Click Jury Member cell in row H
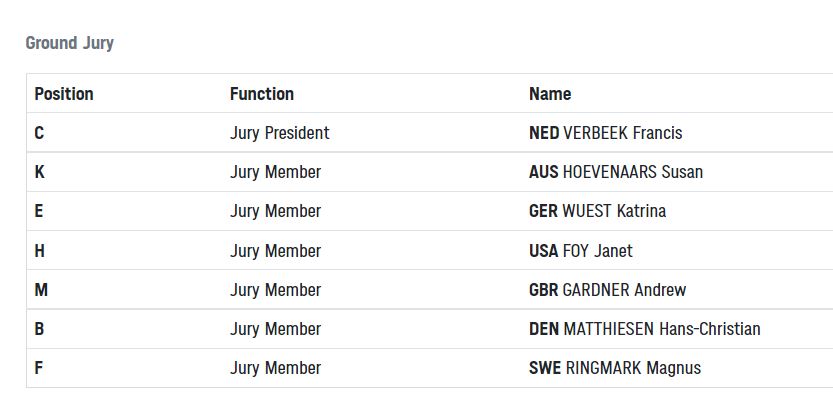This screenshot has width=833, height=420. (x=275, y=251)
